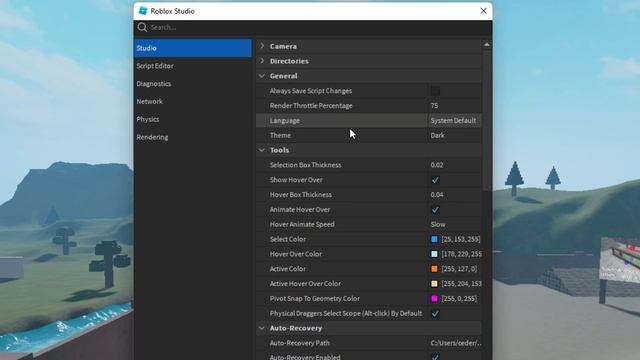Open the Language System Default dropdown
Viewport: 640px width, 360px height.
(454, 120)
